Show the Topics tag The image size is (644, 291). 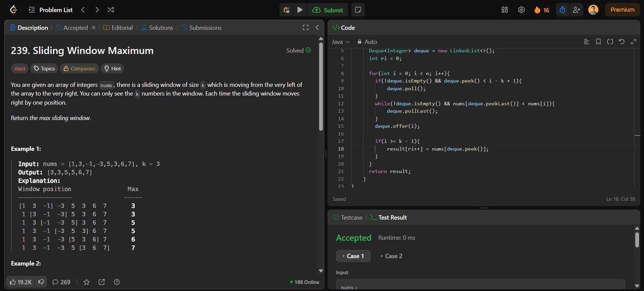point(43,69)
